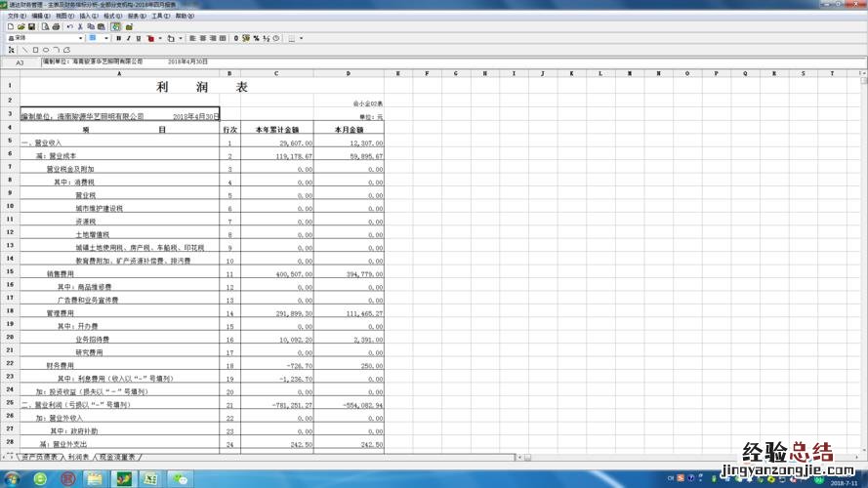Click the New document toolbar icon

[x=11, y=26]
